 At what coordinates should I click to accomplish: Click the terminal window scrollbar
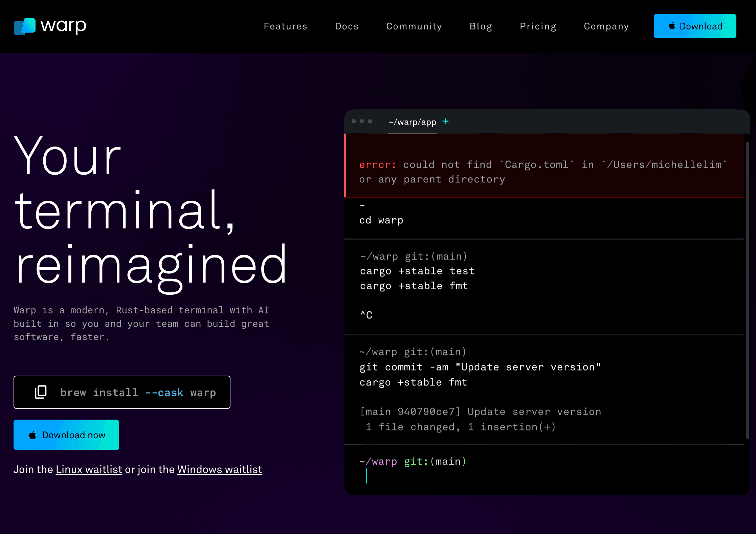click(x=747, y=290)
